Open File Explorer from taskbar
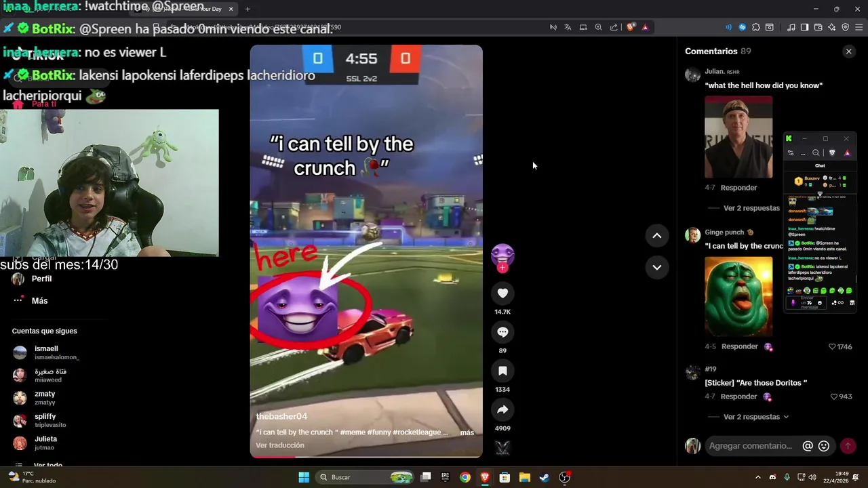868x488 pixels. click(x=524, y=477)
